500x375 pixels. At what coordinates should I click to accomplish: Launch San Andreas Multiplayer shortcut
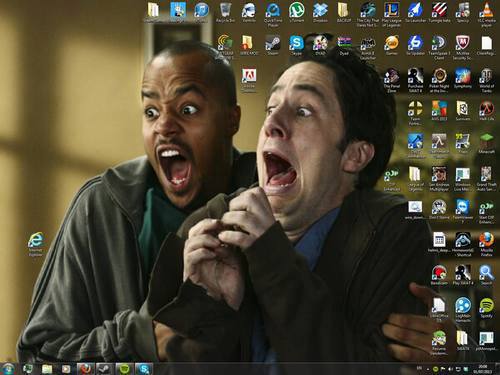pyautogui.click(x=439, y=179)
